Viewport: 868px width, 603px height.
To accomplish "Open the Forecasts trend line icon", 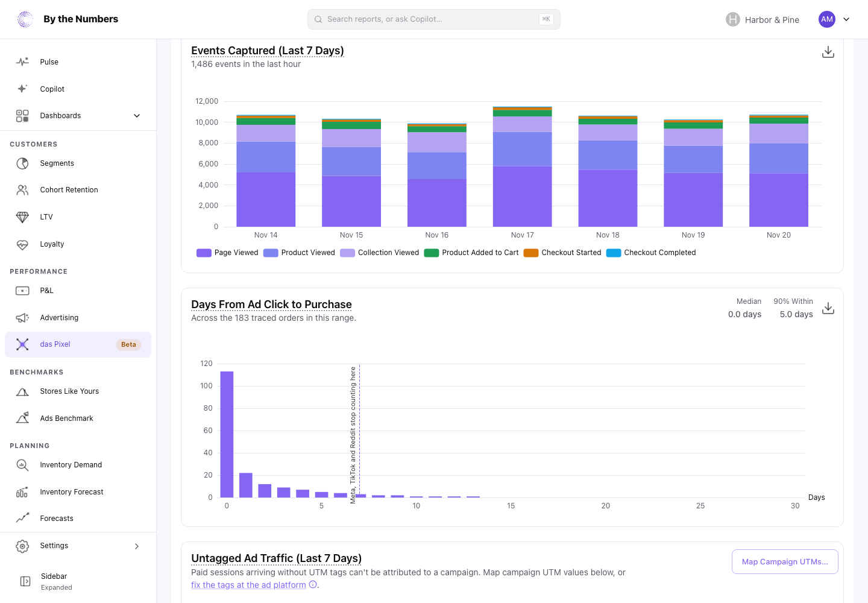I will coord(22,519).
